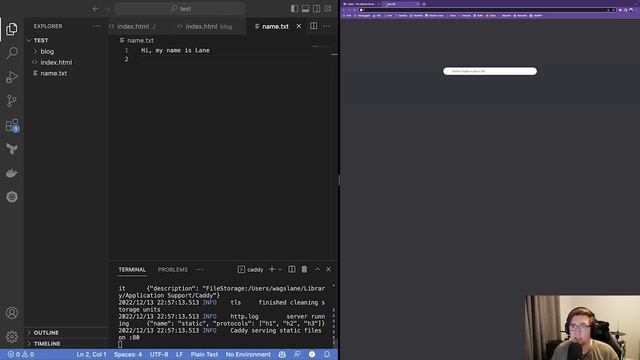Change end of line LF setting
Screen dimensions: 640x360
coord(180,354)
